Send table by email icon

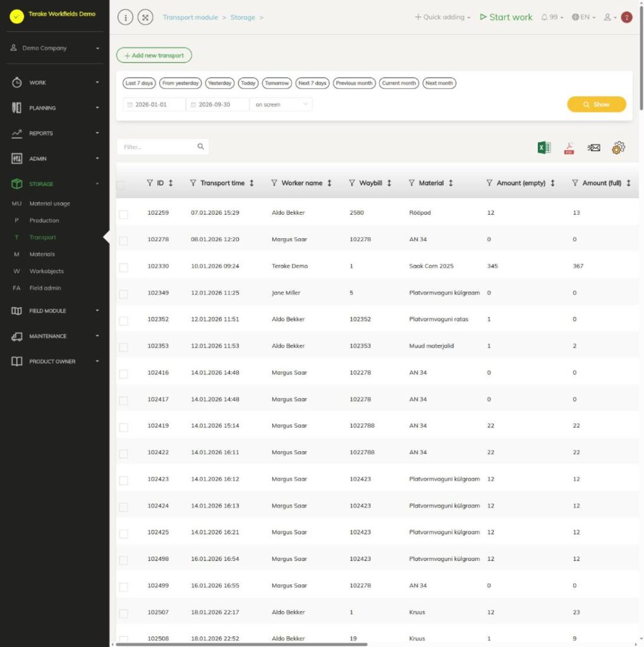point(593,147)
